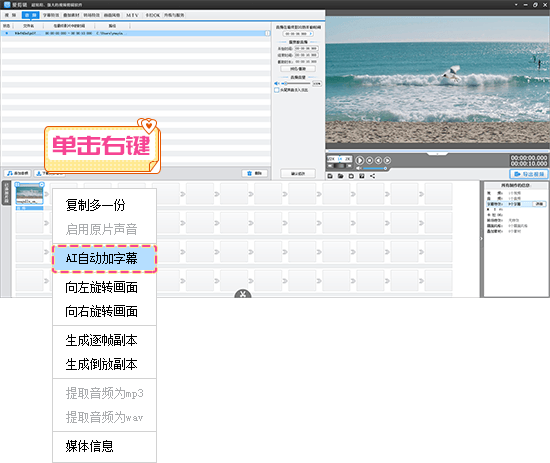The width and height of the screenshot is (550, 463).
Task: Open the 卡拉OK tab
Action: (153, 15)
